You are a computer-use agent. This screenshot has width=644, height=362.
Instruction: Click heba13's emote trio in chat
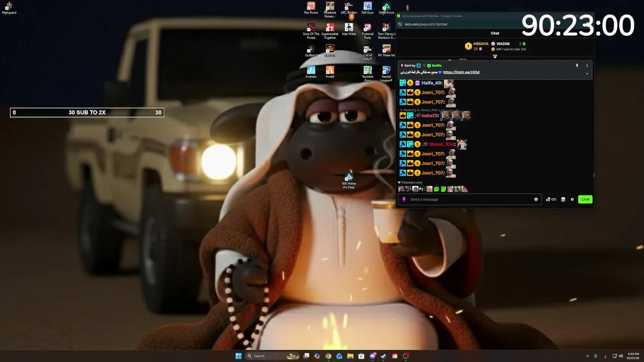point(456,116)
